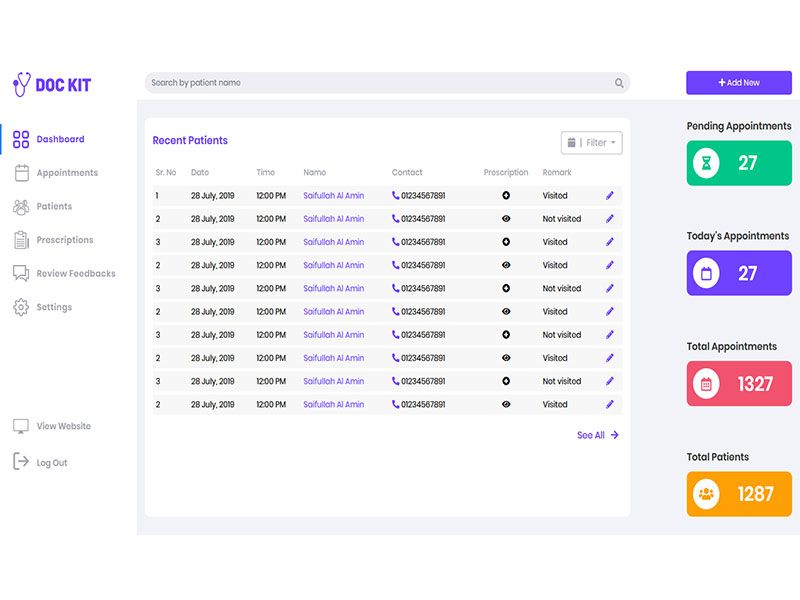Click the eye icon in the last table row
This screenshot has height=600, width=800.
[506, 405]
